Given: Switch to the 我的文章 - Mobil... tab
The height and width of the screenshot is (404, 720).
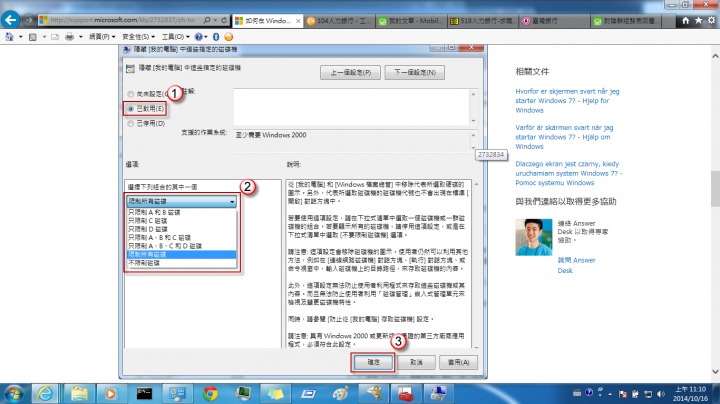Looking at the screenshot, I should (x=411, y=21).
